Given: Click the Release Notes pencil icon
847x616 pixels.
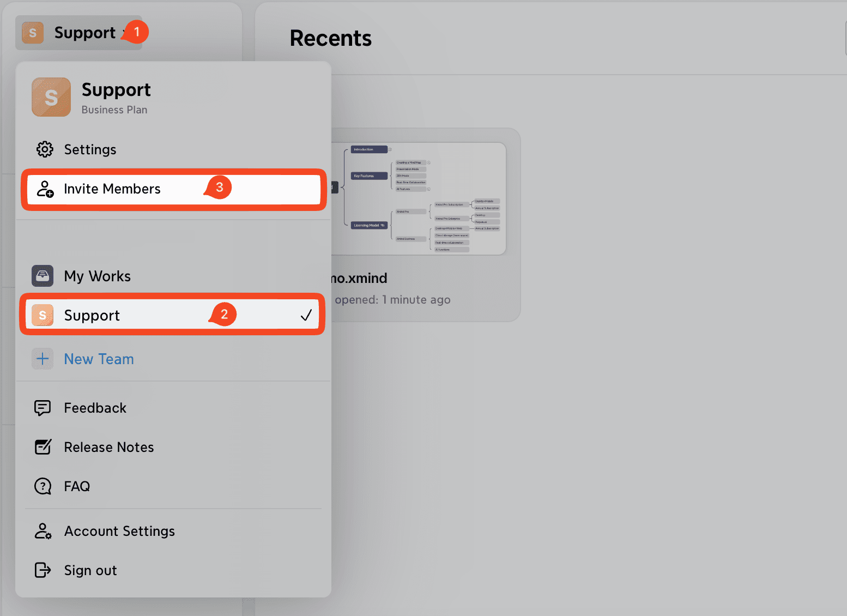Looking at the screenshot, I should (43, 447).
